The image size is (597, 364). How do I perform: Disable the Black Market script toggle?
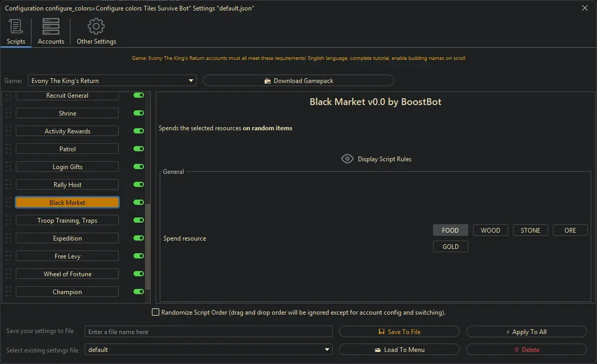(138, 202)
